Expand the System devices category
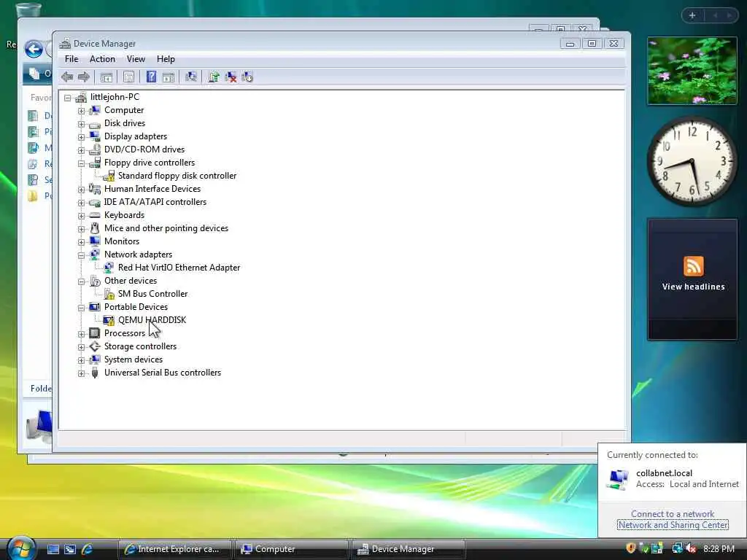Screen dimensions: 747x560 (x=82, y=360)
